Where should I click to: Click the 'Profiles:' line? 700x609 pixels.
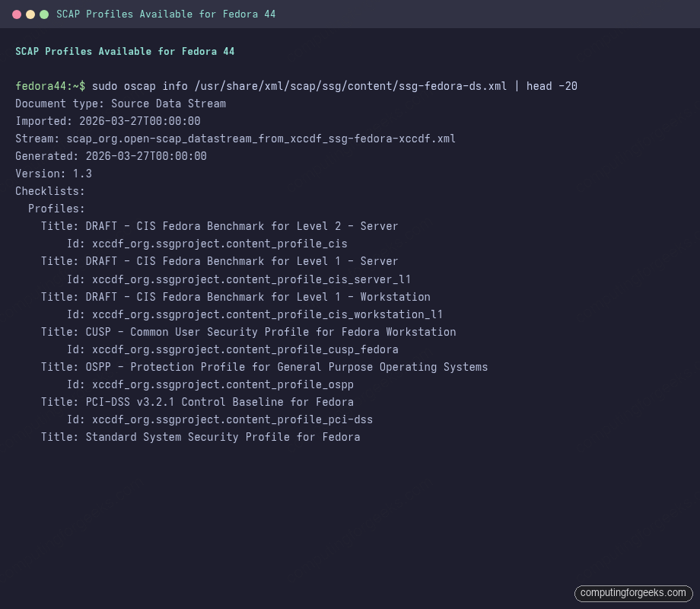(x=56, y=209)
